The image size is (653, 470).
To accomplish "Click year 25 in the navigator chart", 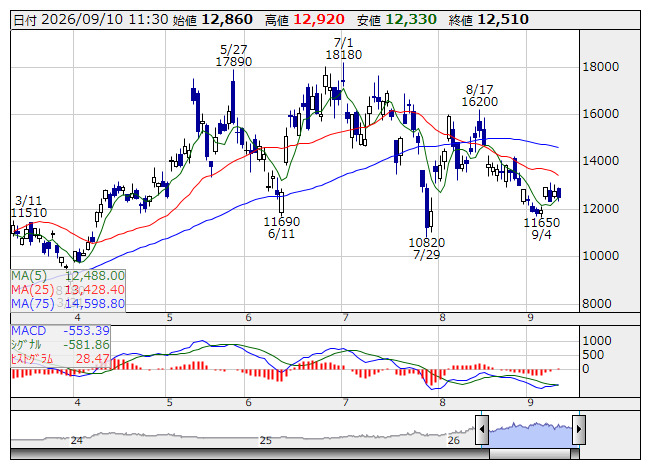I will [266, 440].
